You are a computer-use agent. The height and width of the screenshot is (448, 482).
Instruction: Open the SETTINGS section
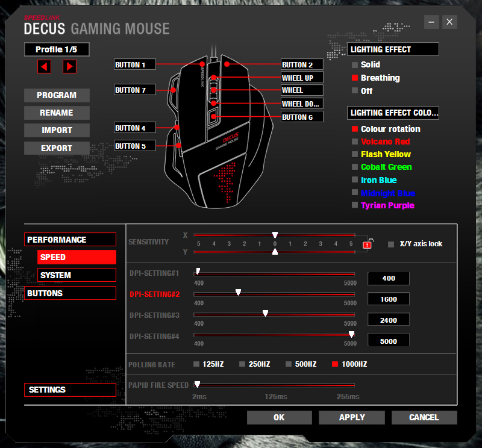pyautogui.click(x=70, y=390)
